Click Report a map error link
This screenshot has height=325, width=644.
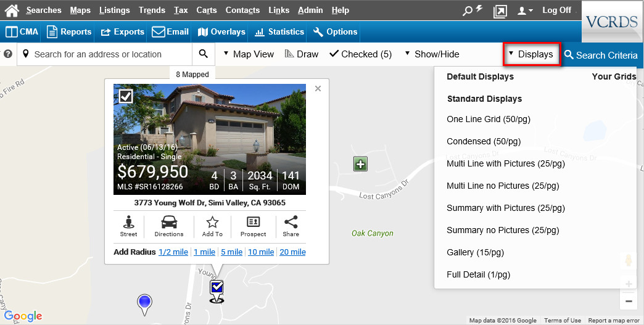[x=614, y=321]
